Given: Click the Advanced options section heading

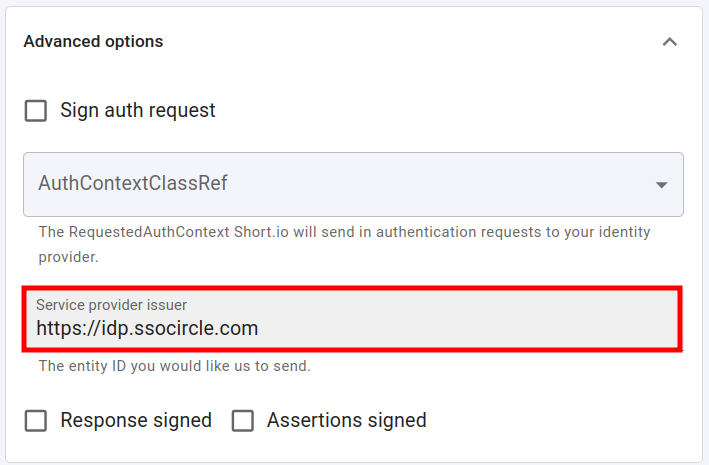Looking at the screenshot, I should tap(93, 42).
